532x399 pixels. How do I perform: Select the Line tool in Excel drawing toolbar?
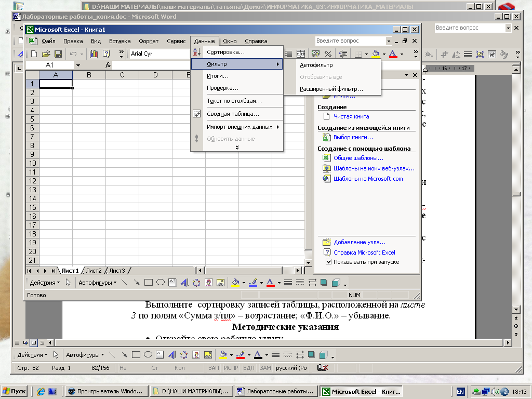click(x=125, y=282)
